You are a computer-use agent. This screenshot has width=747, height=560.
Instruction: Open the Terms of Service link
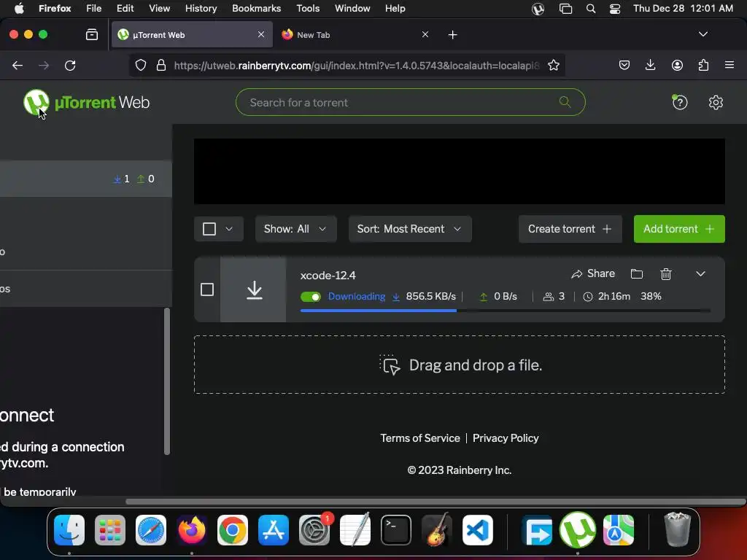[x=419, y=438]
